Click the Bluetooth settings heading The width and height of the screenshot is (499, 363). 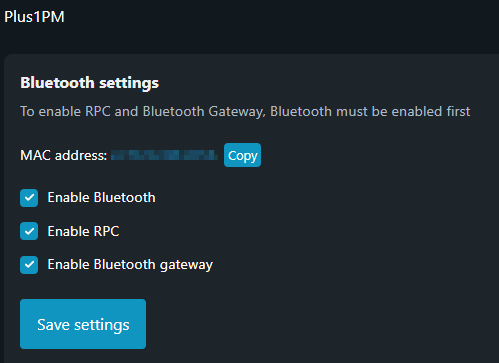click(90, 83)
